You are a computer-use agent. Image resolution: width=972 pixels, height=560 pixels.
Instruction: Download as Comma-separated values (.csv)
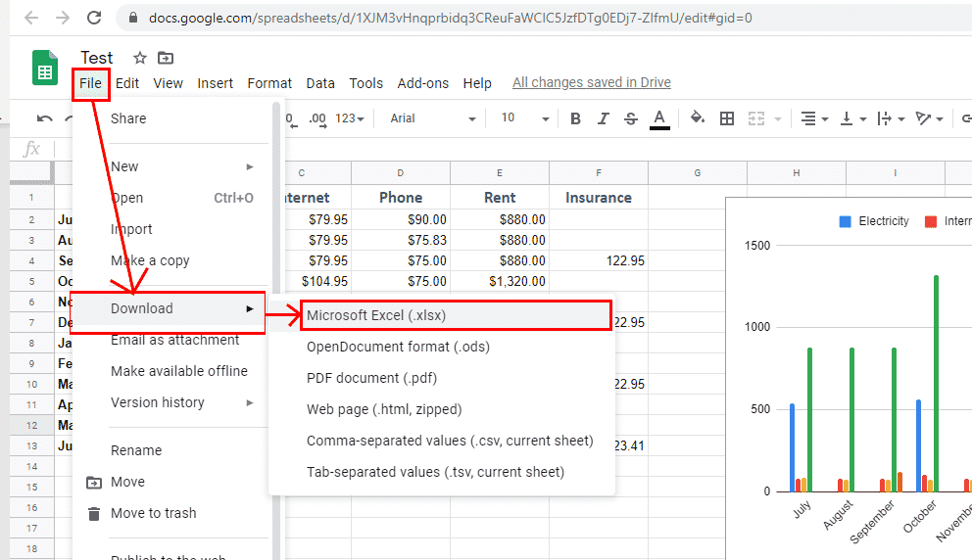tap(442, 442)
